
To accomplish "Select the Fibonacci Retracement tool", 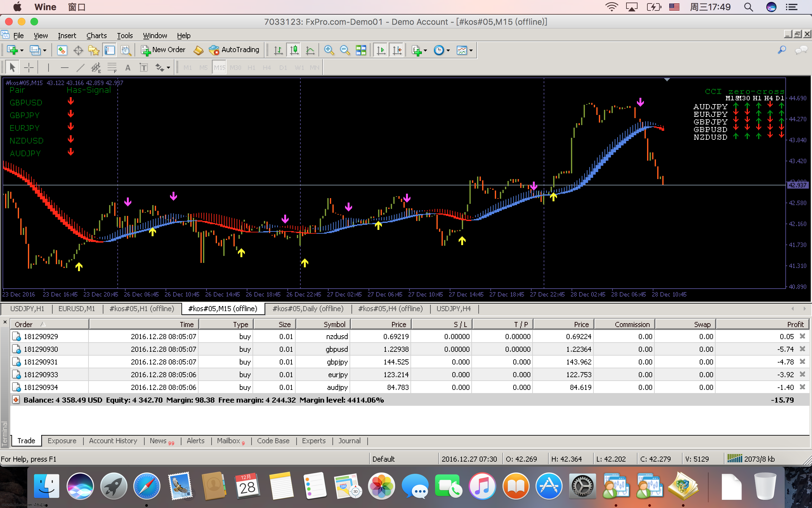I will point(112,68).
